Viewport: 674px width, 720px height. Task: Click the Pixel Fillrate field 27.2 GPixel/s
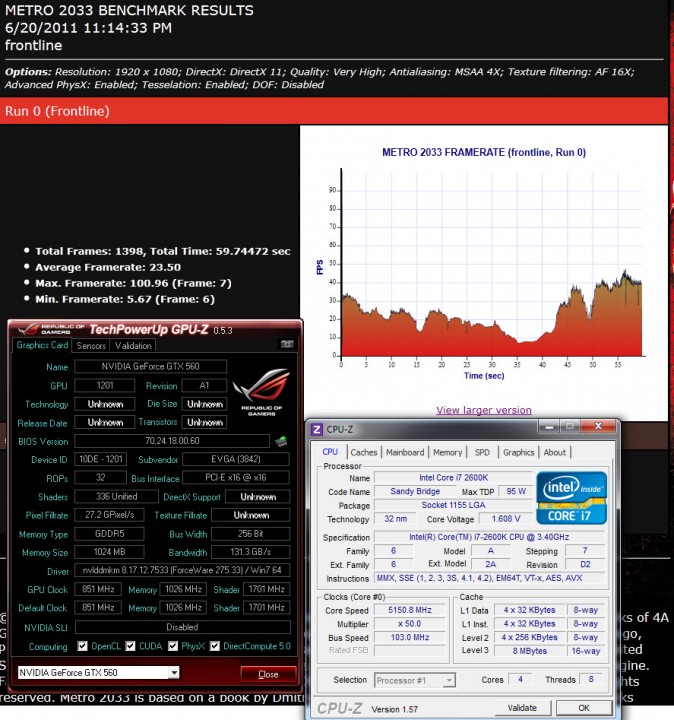click(x=109, y=515)
